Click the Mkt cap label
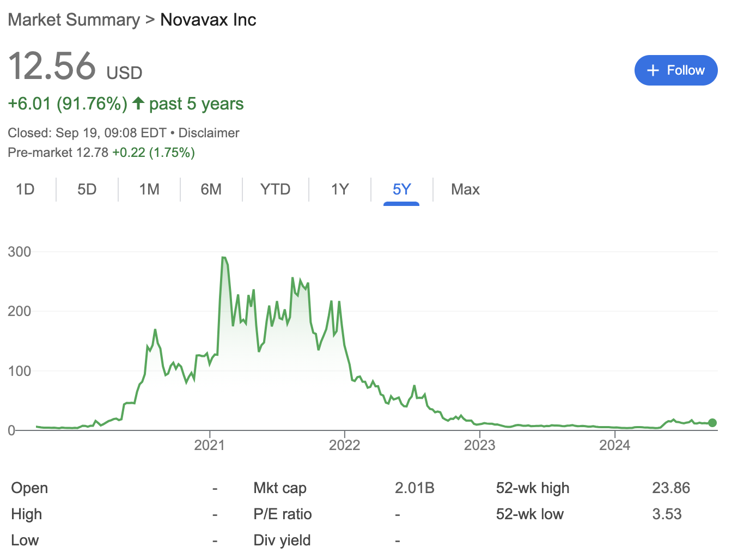 coord(280,488)
